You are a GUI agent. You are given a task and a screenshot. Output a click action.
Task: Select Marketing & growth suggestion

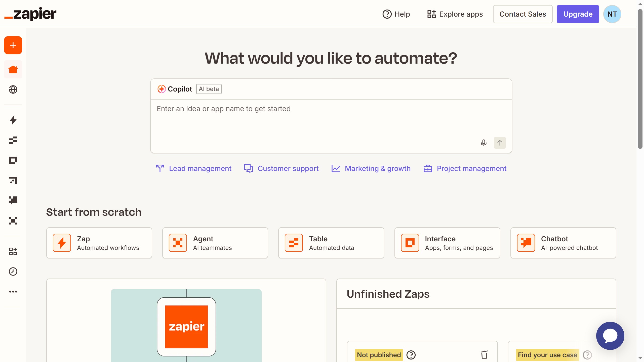click(x=371, y=168)
